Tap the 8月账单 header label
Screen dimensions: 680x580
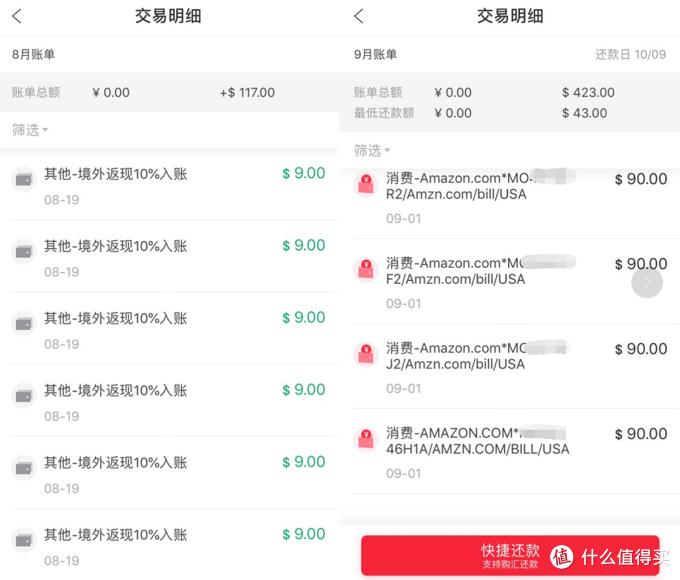(x=33, y=55)
